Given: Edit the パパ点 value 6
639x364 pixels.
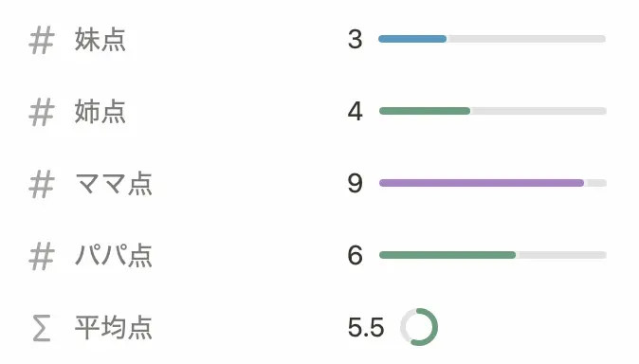Looking at the screenshot, I should 355,255.
